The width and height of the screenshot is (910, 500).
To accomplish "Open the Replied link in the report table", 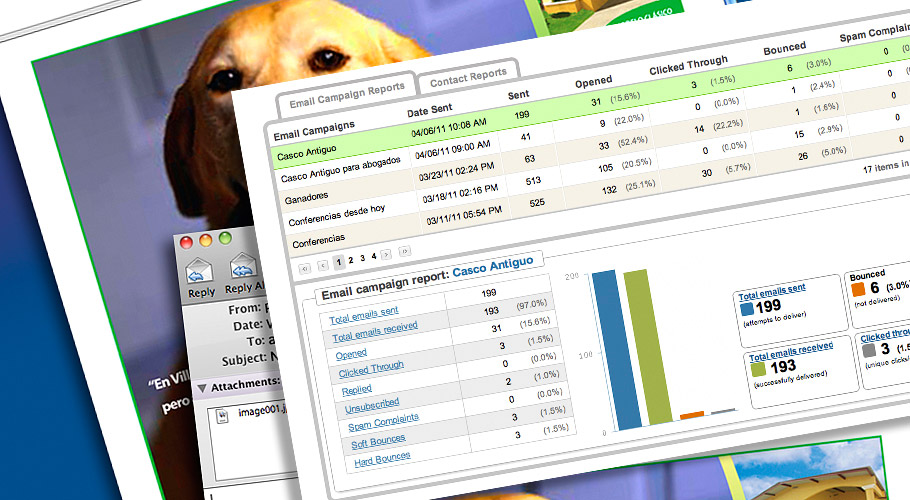I will pos(356,390).
